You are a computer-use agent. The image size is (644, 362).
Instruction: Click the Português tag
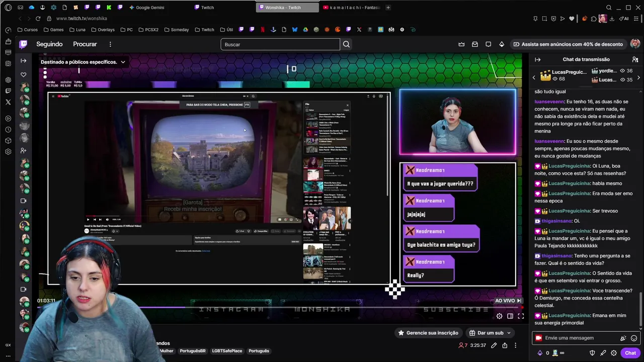coord(259,351)
